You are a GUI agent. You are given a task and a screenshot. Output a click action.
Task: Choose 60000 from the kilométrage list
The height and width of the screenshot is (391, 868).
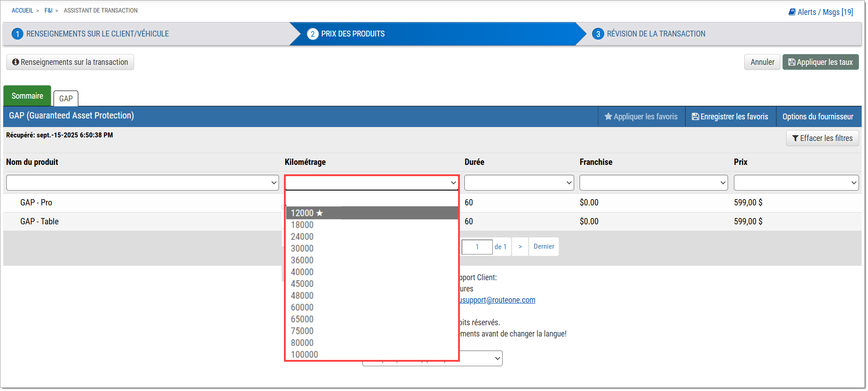click(302, 308)
